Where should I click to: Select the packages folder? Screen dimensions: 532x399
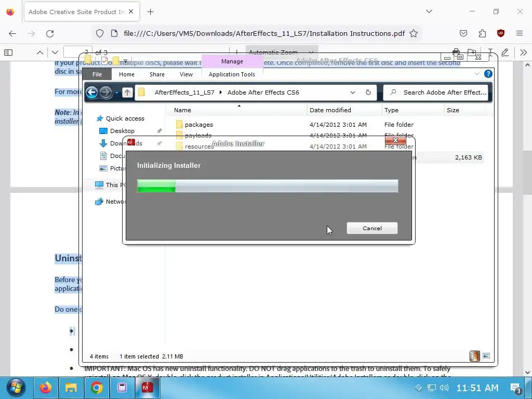[x=199, y=125]
